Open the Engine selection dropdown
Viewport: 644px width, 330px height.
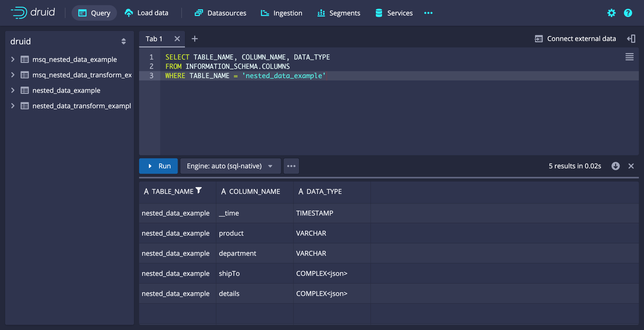coord(231,166)
